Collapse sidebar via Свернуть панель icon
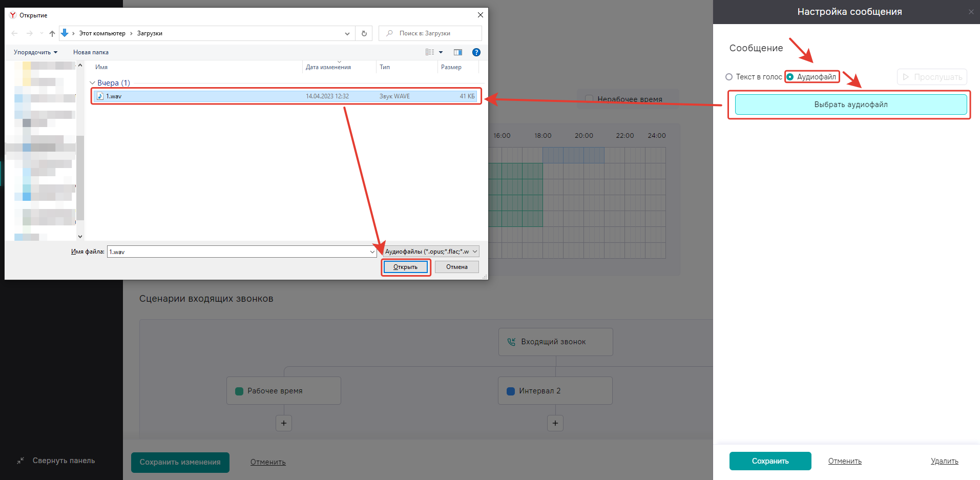The height and width of the screenshot is (480, 980). pos(20,461)
